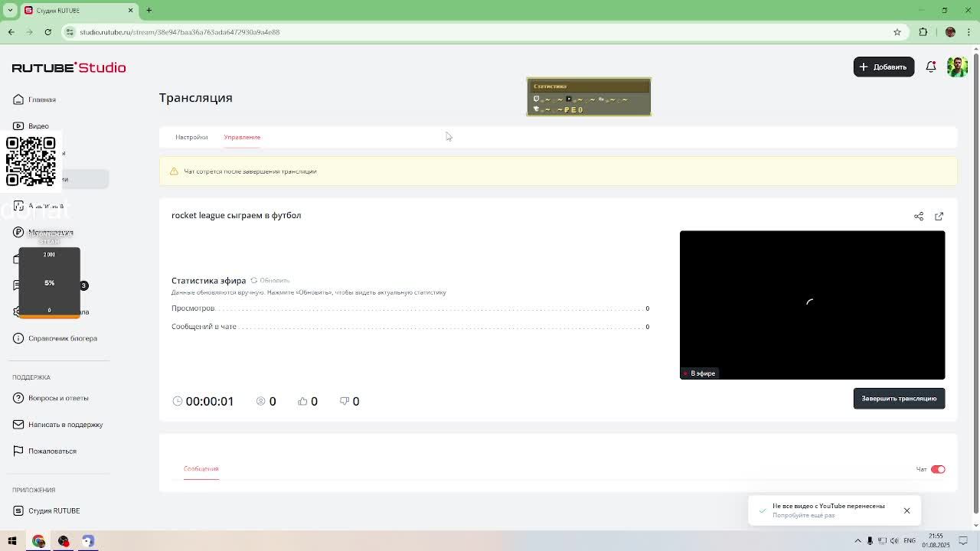Click the 'Чат сотрется после завершения трансляции' warning

(x=250, y=171)
